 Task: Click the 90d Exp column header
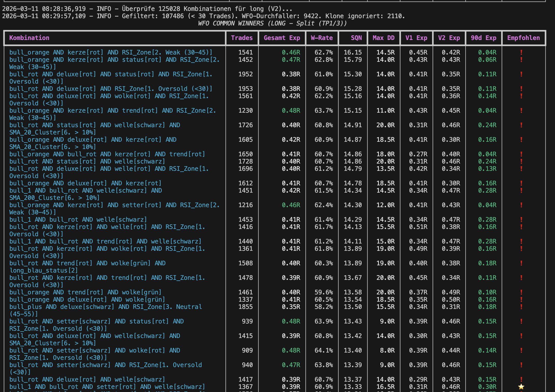(x=483, y=38)
